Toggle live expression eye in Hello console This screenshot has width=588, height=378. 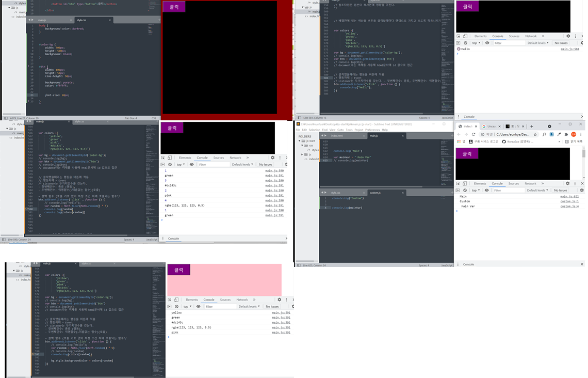pyautogui.click(x=487, y=43)
